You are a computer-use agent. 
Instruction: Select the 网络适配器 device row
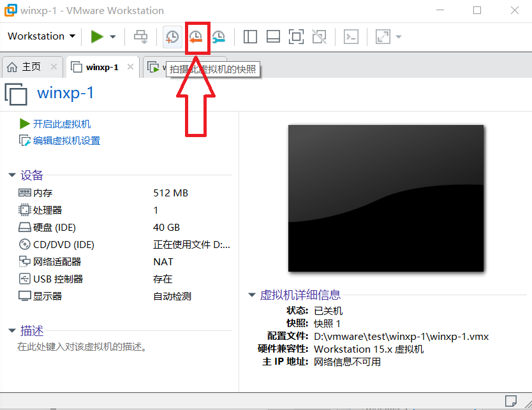[x=125, y=262]
